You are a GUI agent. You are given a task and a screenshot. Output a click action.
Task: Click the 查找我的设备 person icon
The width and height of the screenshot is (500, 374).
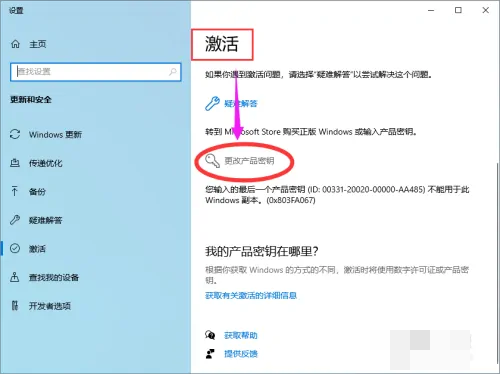(x=15, y=277)
